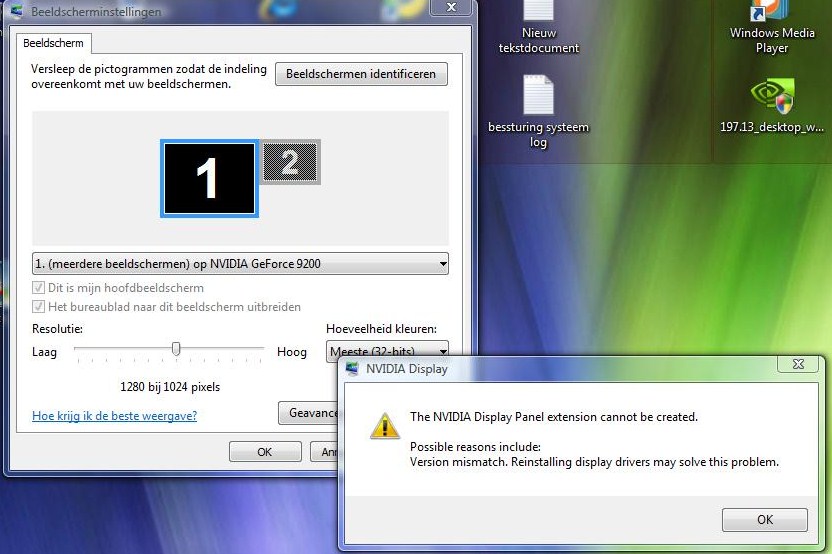Launch the Windows Media Player shortcut

coord(772,25)
